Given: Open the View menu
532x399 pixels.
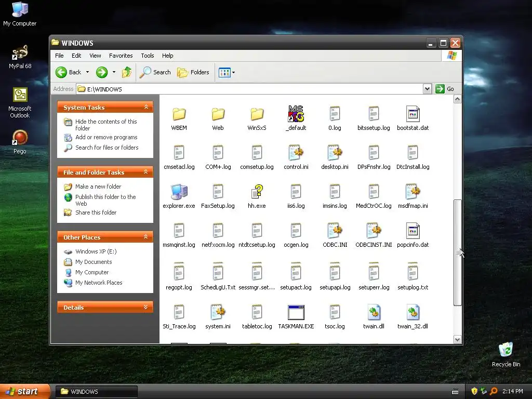Looking at the screenshot, I should (x=96, y=56).
